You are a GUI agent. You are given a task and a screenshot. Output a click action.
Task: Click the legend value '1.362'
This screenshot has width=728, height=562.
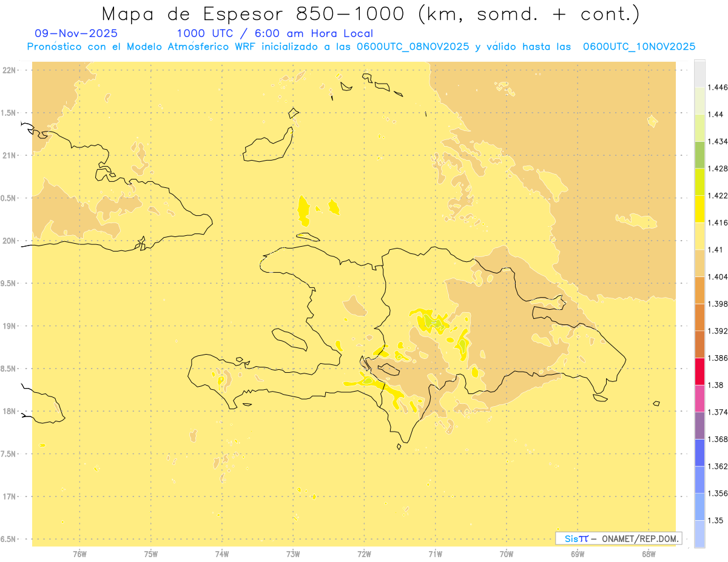718,466
